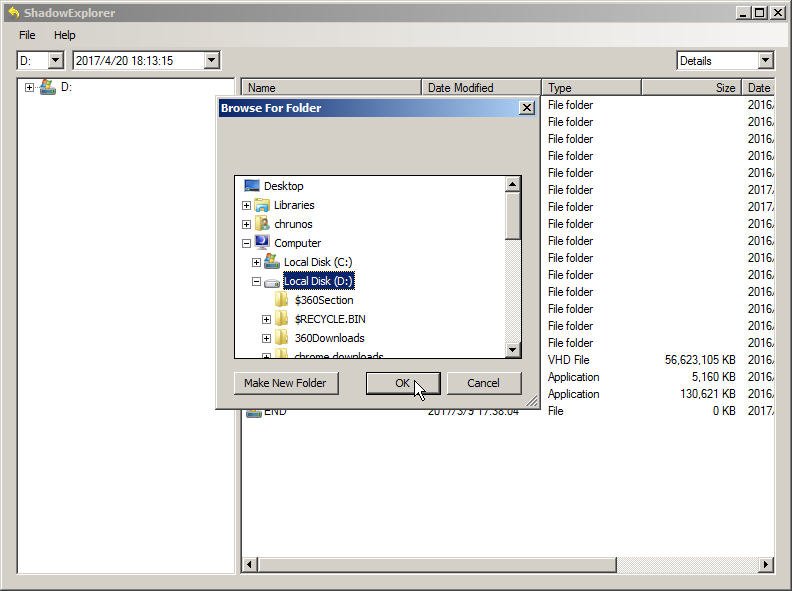Select chrunos in folder tree
This screenshot has height=591, width=792.
(293, 224)
